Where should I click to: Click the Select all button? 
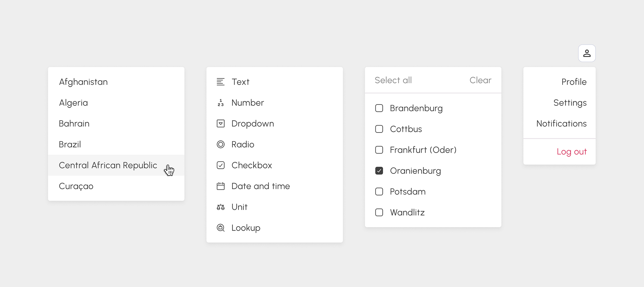393,80
